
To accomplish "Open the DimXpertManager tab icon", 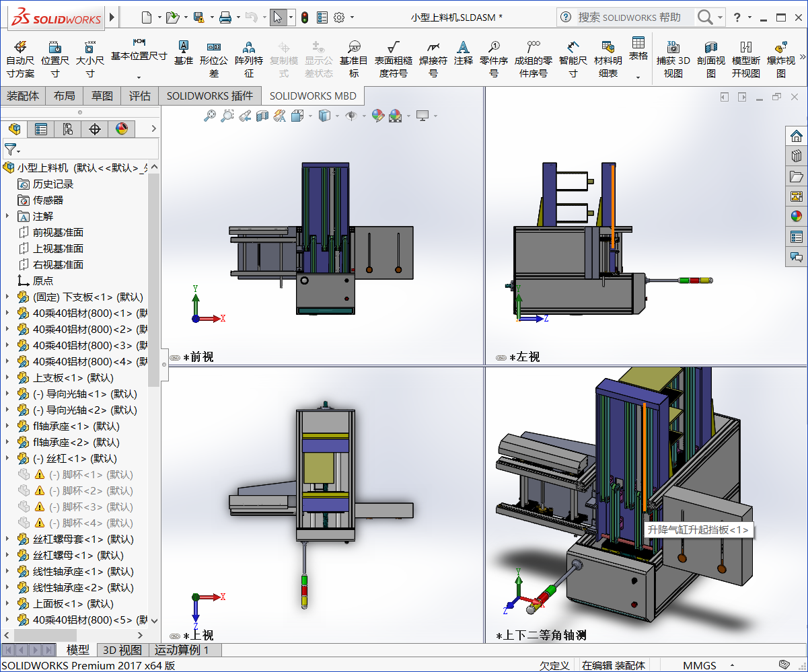I will 95,128.
